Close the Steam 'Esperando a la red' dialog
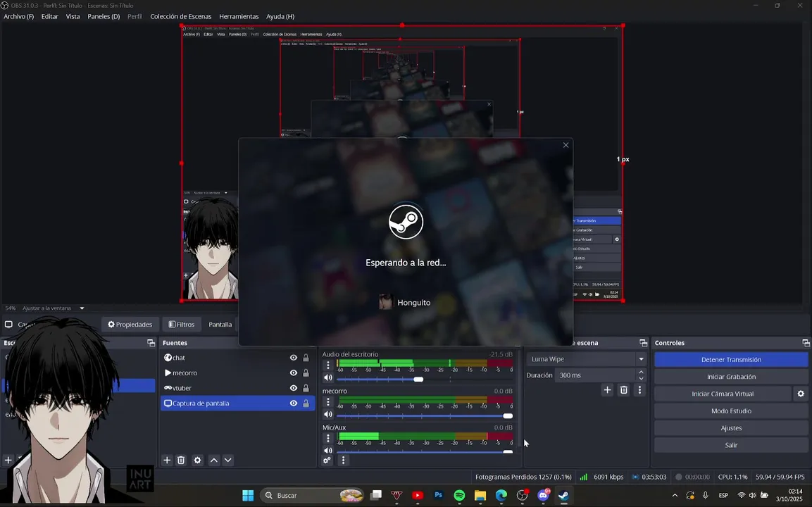Screen dimensions: 812x507 tap(566, 145)
